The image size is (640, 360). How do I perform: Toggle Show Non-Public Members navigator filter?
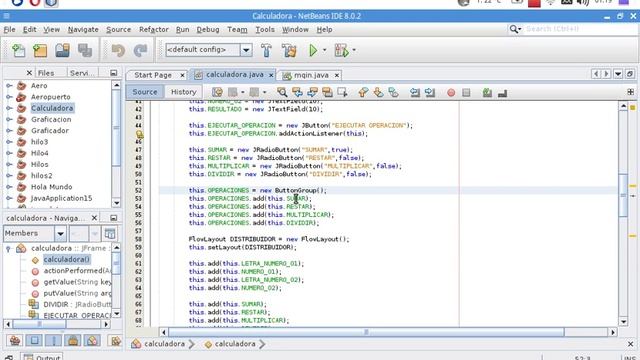[x=73, y=340]
